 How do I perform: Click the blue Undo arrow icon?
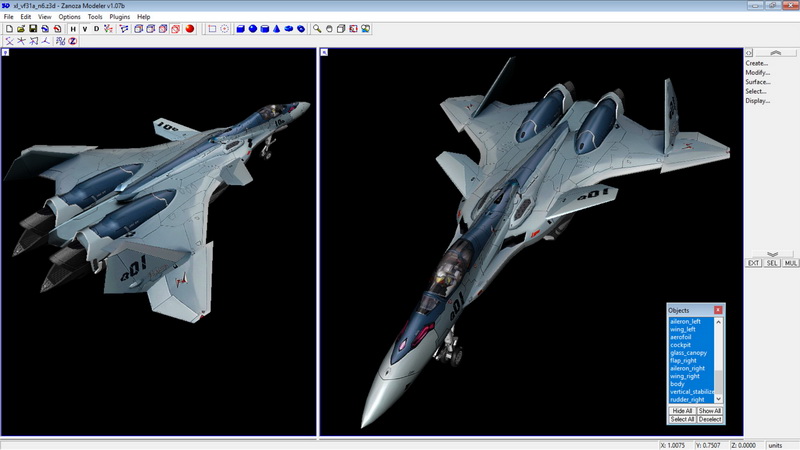click(x=45, y=29)
